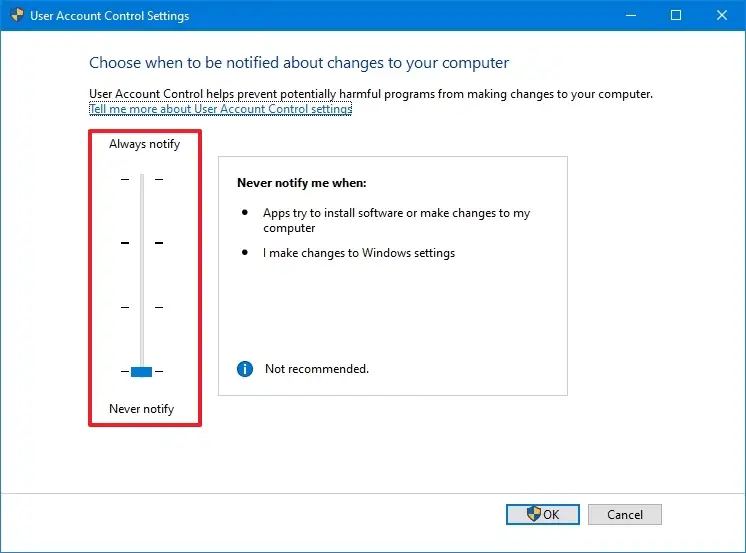The width and height of the screenshot is (746, 553).
Task: Click the 'Never notify' label
Action: click(x=142, y=409)
